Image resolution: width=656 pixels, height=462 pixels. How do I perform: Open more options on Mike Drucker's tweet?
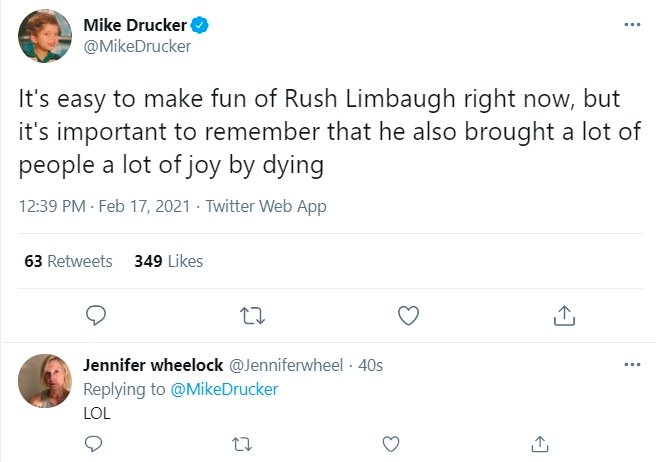(x=631, y=24)
